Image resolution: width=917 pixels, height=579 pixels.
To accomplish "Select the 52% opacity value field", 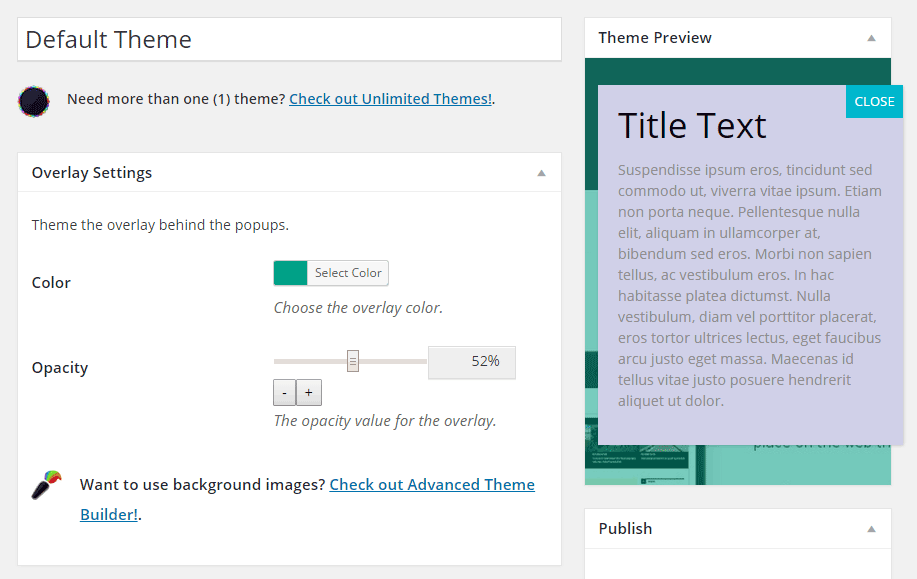I will (x=471, y=362).
